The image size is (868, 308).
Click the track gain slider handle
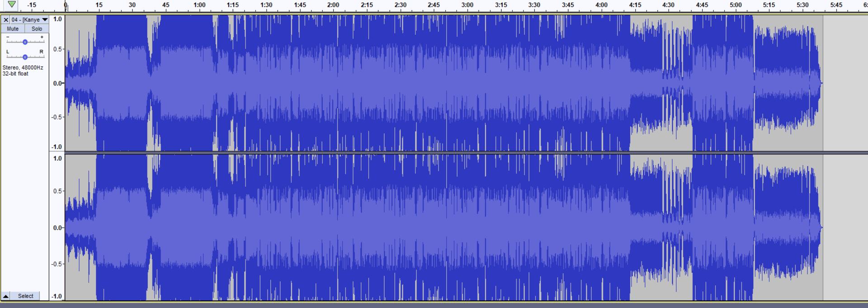coord(25,42)
